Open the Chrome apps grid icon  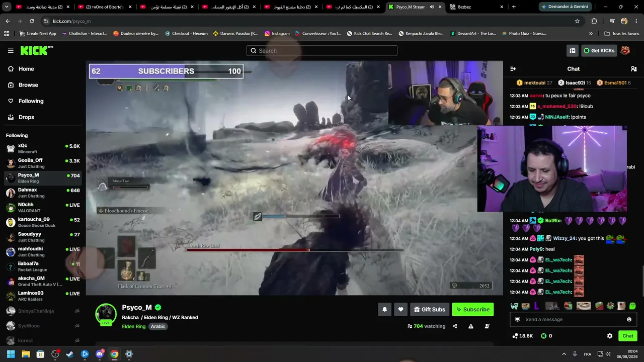pos(7,34)
